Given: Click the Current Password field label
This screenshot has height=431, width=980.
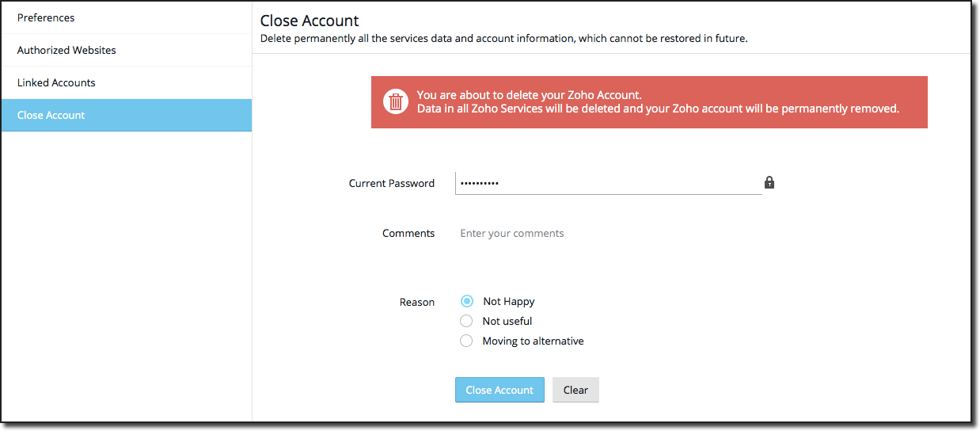Looking at the screenshot, I should tap(392, 183).
